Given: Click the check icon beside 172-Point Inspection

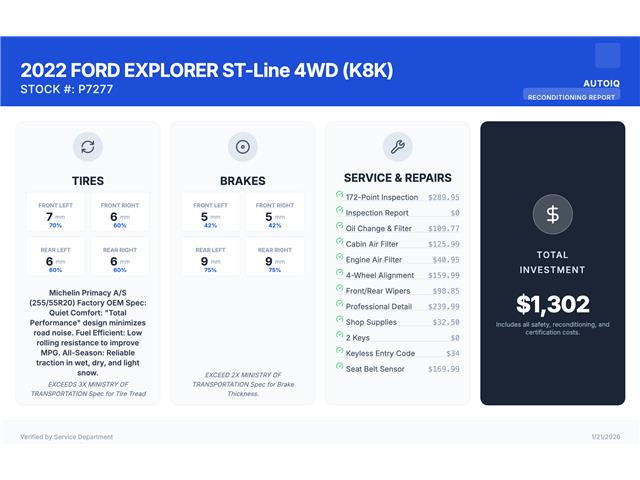Looking at the screenshot, I should (x=340, y=197).
